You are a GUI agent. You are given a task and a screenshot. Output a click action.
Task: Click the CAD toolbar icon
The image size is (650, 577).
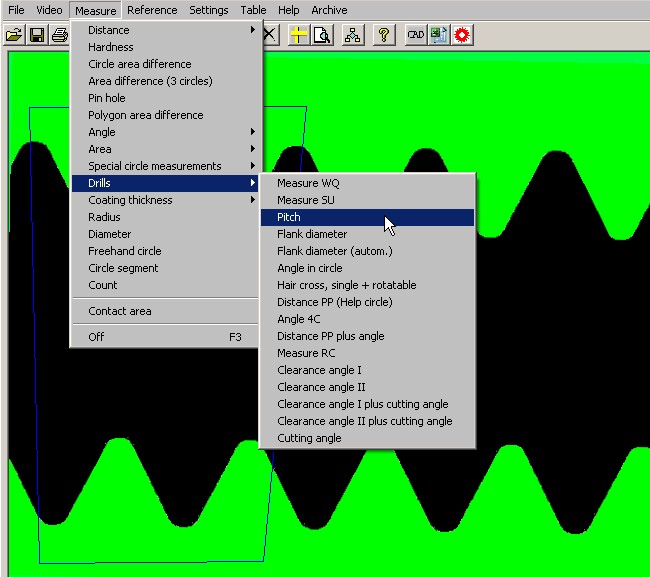tap(415, 35)
